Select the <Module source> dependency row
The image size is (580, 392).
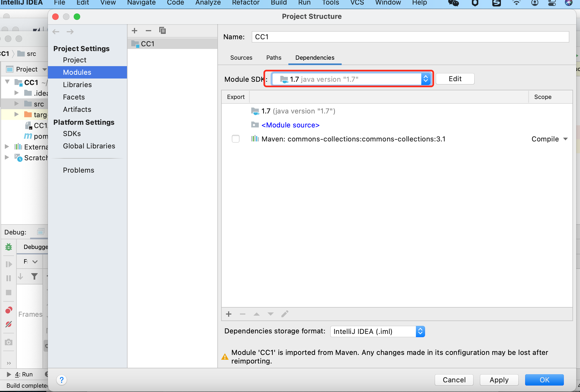[x=397, y=125]
